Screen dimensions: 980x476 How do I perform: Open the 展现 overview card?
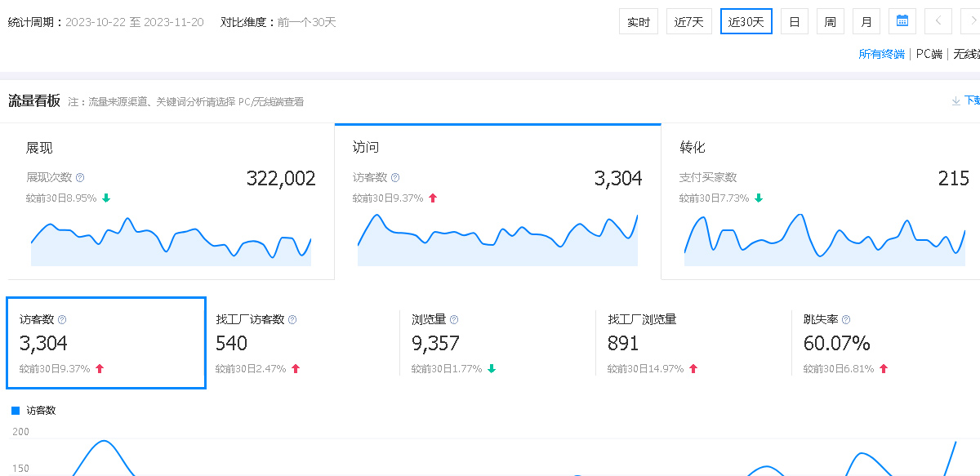pyautogui.click(x=170, y=201)
